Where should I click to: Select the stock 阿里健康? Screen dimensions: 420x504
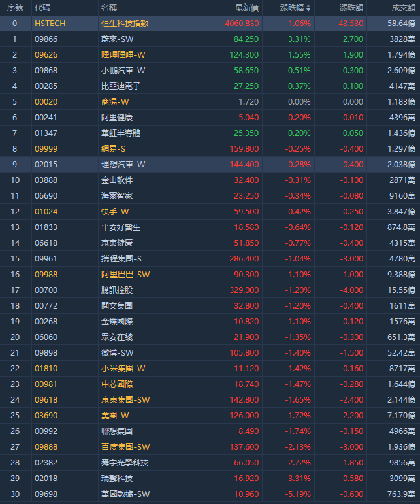point(117,118)
